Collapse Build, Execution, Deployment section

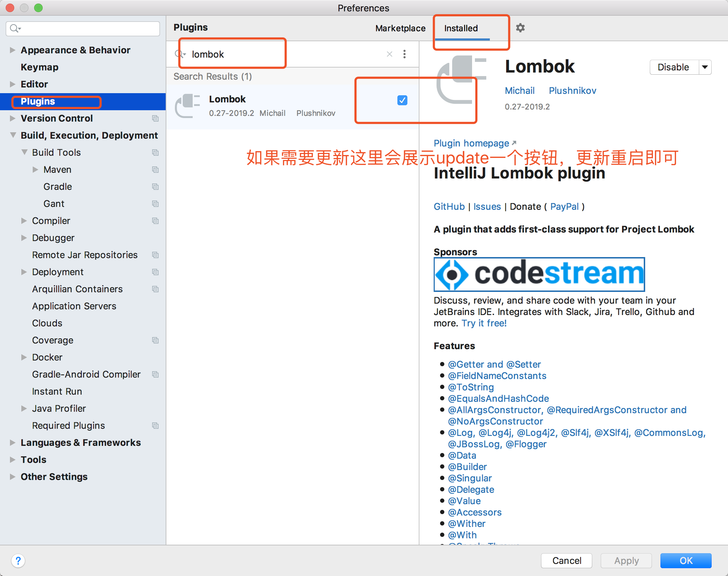[13, 135]
